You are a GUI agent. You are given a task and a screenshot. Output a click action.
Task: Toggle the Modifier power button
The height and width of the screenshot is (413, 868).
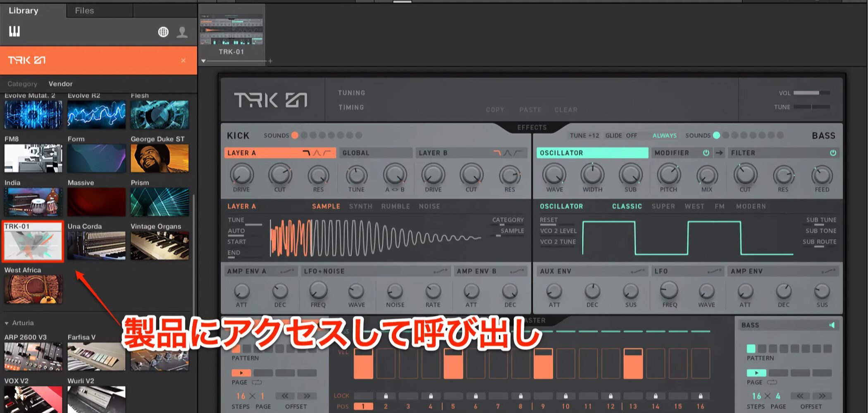(706, 153)
